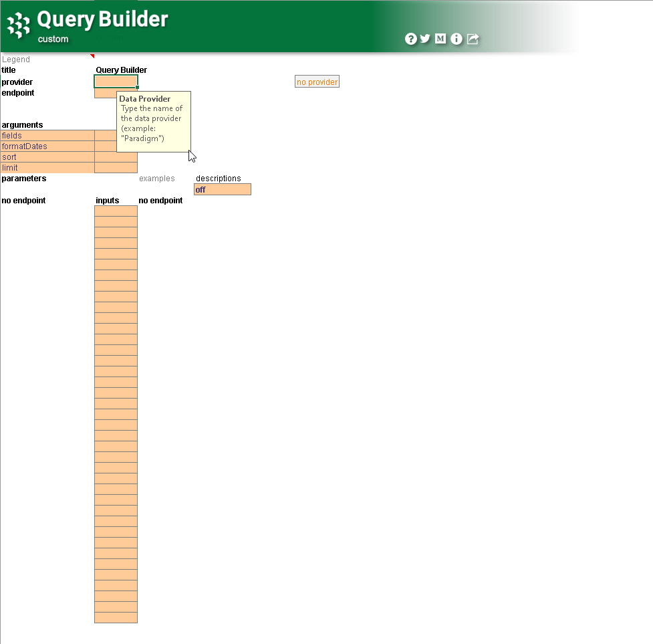Click the limit argument label

click(x=9, y=167)
